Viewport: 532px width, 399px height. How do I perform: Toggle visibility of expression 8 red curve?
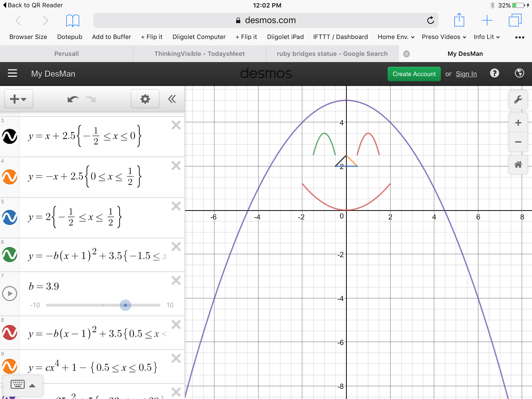[x=10, y=332]
